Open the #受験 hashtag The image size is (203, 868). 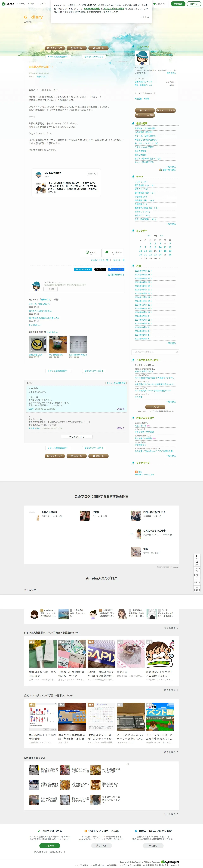147,99
